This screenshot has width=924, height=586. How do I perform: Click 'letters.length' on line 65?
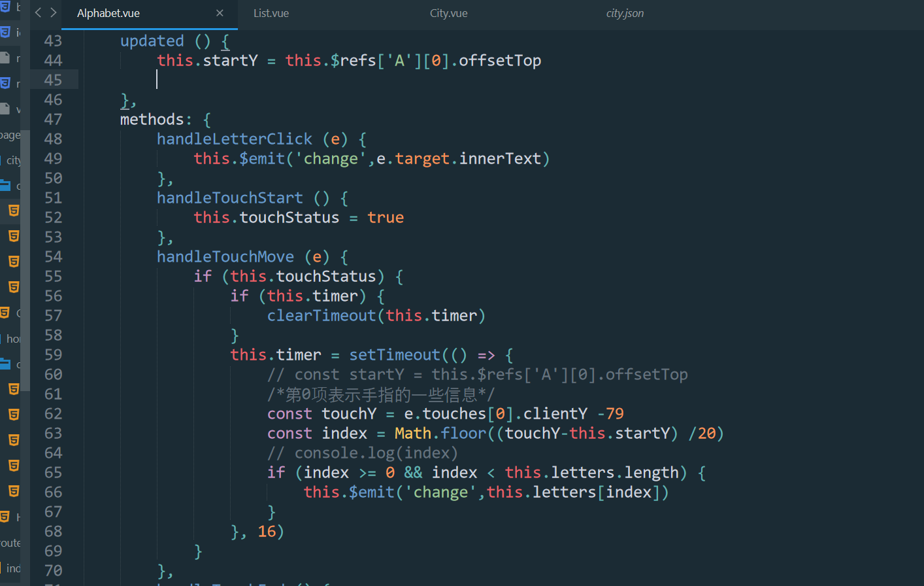(615, 472)
